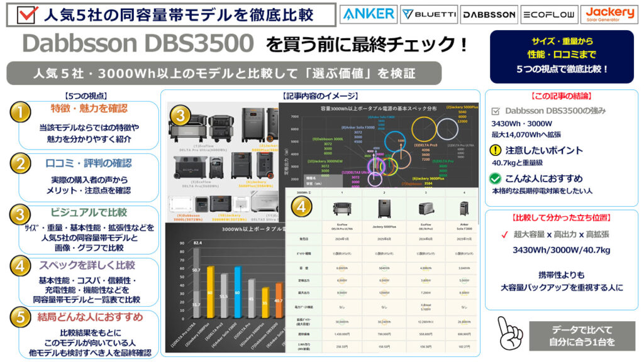Click the large title Dabbsson DBS3500
Viewport: 644px width, 362px height.
(138, 43)
